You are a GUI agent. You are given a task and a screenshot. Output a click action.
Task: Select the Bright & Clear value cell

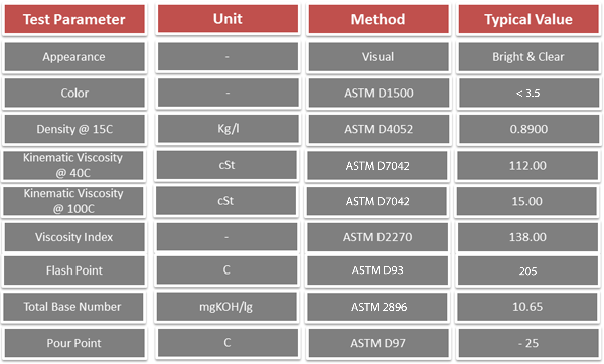pyautogui.click(x=528, y=57)
